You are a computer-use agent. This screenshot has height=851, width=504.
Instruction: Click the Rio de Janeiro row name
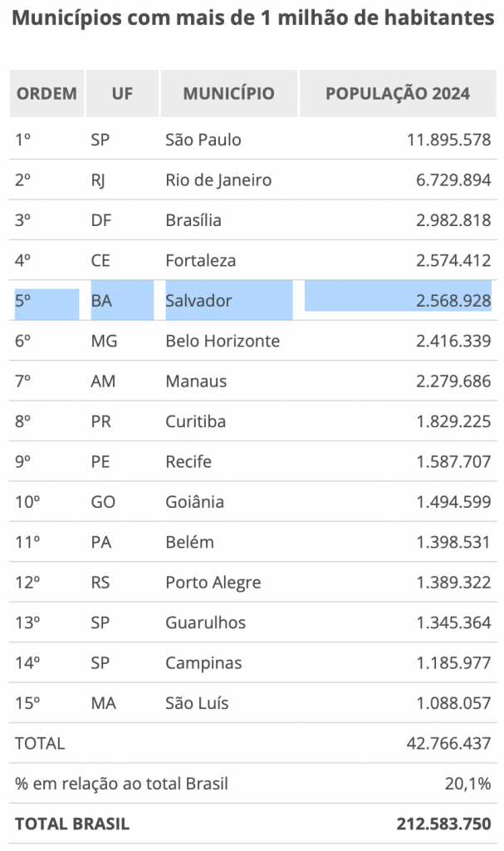(x=218, y=180)
